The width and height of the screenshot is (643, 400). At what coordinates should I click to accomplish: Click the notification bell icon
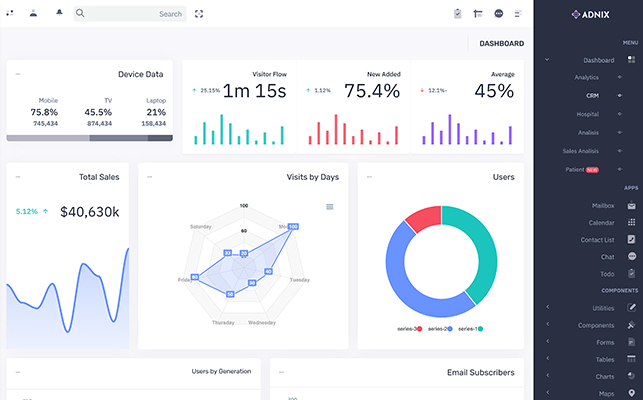[58, 14]
